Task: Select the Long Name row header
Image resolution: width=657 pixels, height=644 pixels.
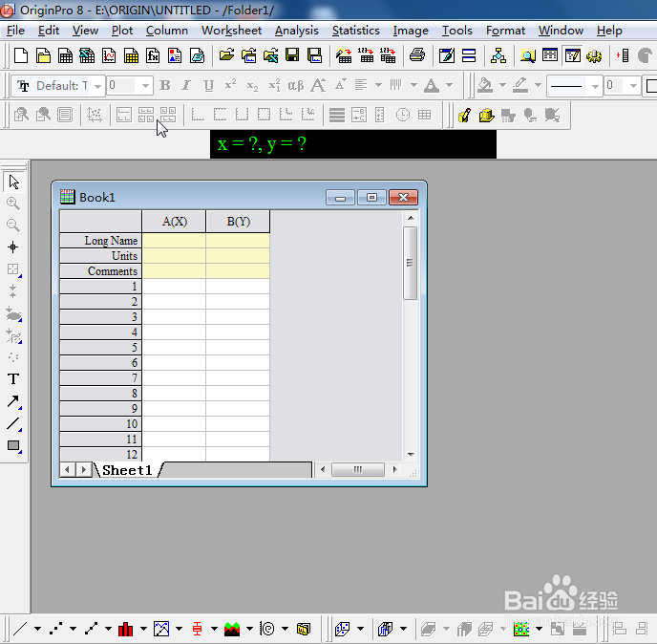Action: [x=100, y=241]
